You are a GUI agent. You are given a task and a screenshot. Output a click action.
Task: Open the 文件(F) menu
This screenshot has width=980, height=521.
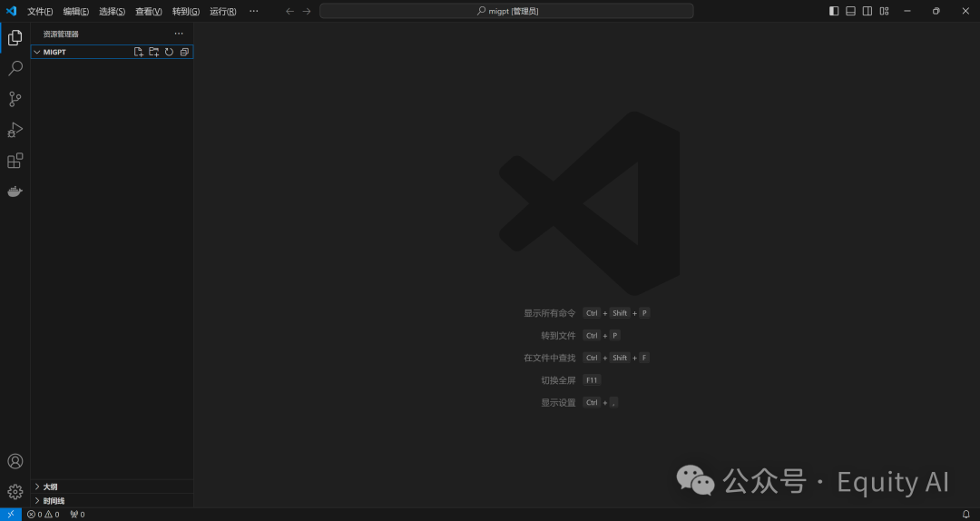(40, 11)
